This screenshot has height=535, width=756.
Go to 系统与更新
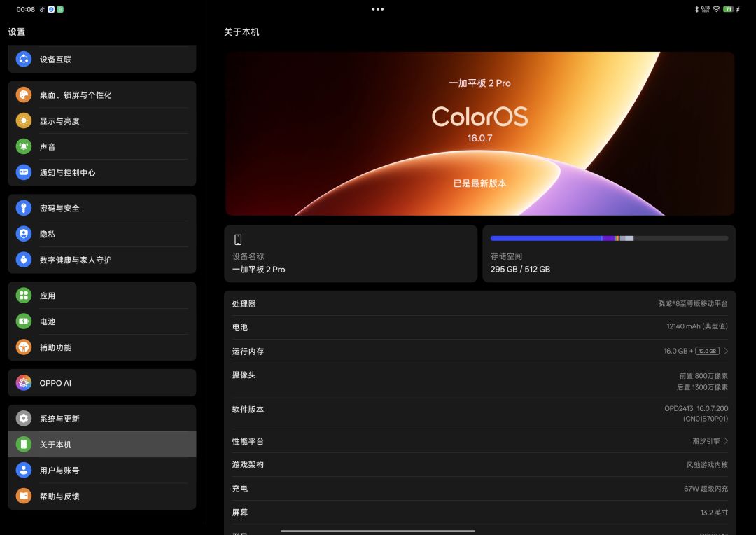(x=102, y=418)
